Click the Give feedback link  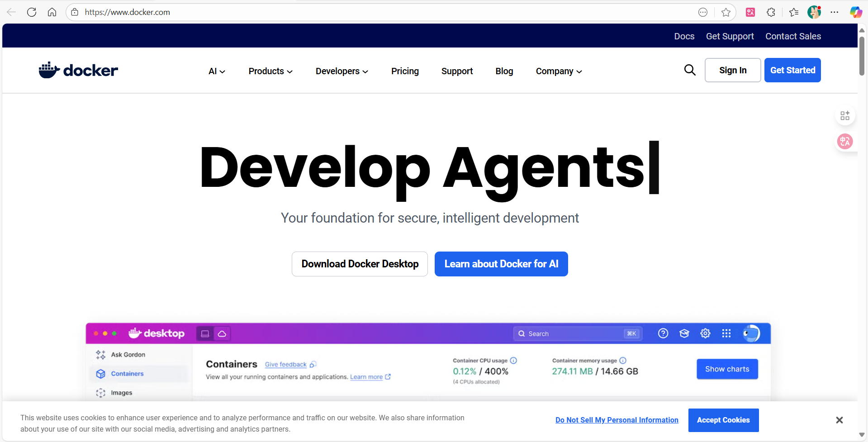(x=286, y=365)
